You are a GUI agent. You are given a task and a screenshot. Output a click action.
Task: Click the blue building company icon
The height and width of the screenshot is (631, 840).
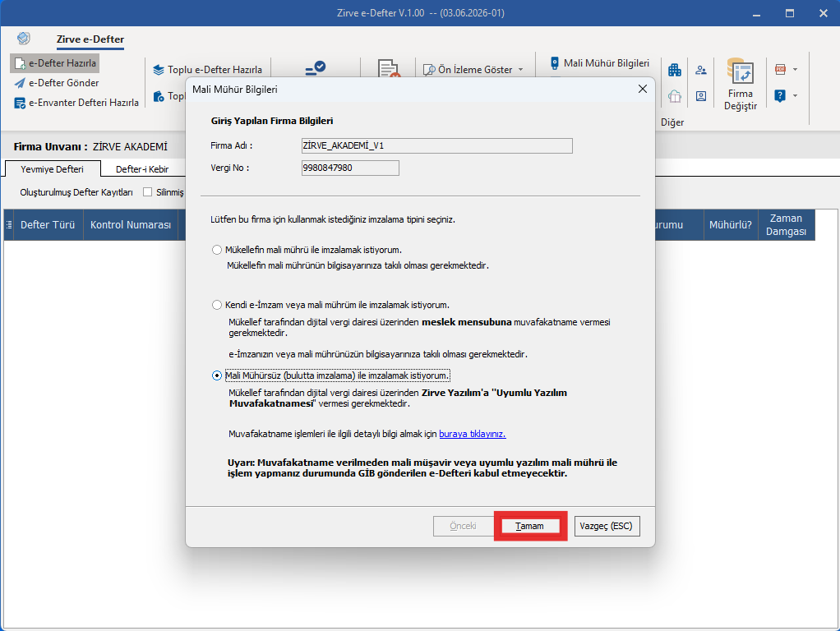tap(675, 70)
